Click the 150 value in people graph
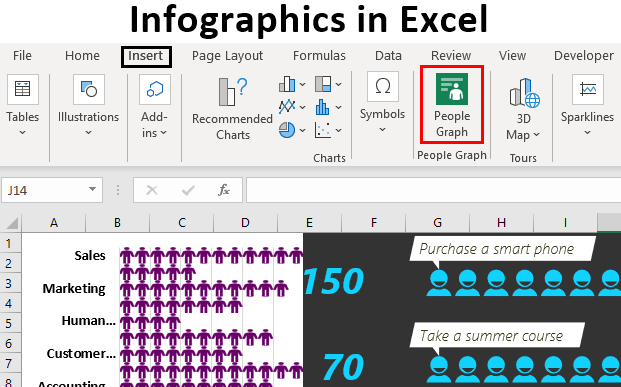The height and width of the screenshot is (387, 621). [334, 281]
